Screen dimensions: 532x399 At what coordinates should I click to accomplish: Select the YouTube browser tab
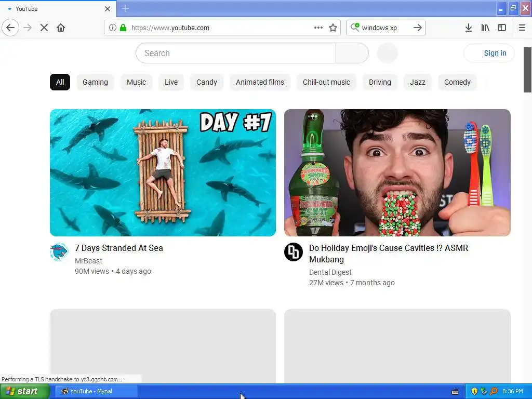tap(58, 9)
